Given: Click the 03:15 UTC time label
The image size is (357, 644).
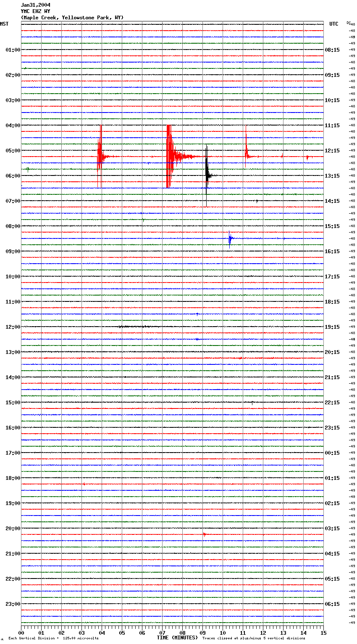Looking at the screenshot, I should pyautogui.click(x=332, y=529).
